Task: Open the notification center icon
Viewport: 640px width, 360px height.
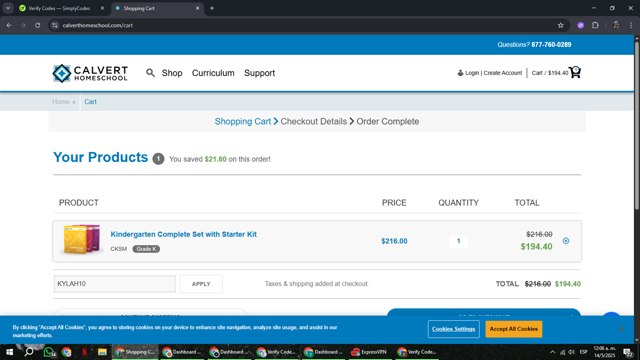Action: 628,352
